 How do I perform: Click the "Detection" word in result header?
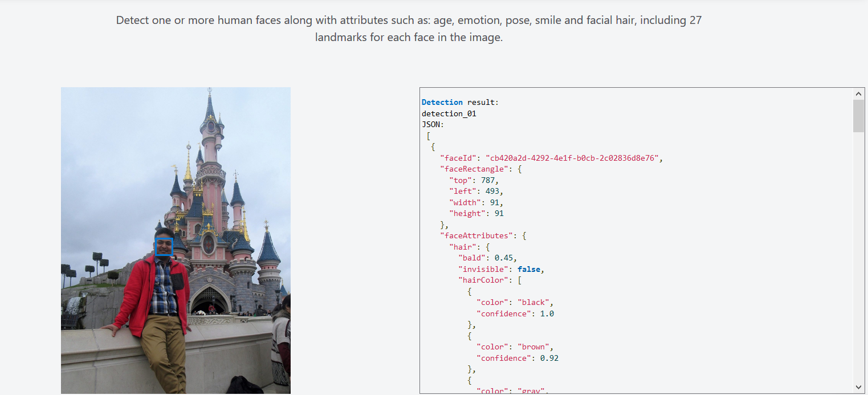(x=442, y=102)
